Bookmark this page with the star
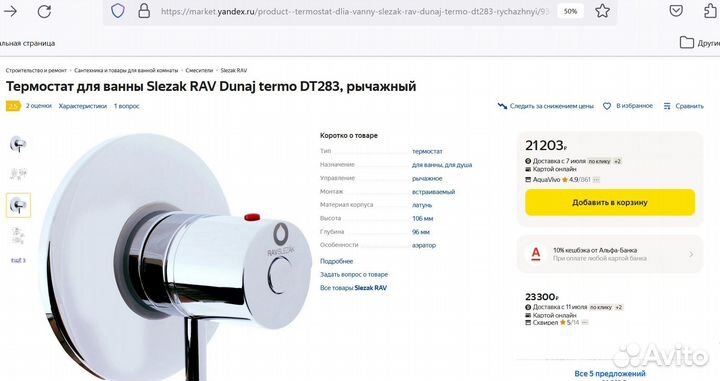The width and height of the screenshot is (720, 381). point(602,11)
